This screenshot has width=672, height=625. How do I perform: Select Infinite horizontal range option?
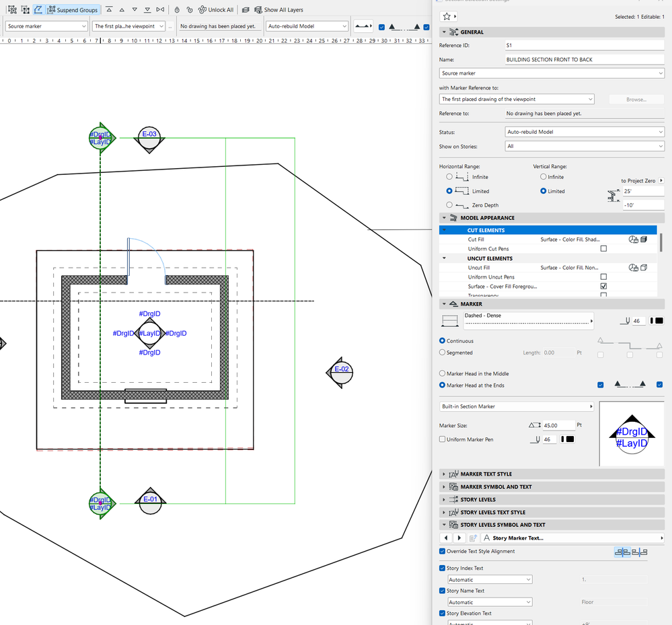pos(449,177)
